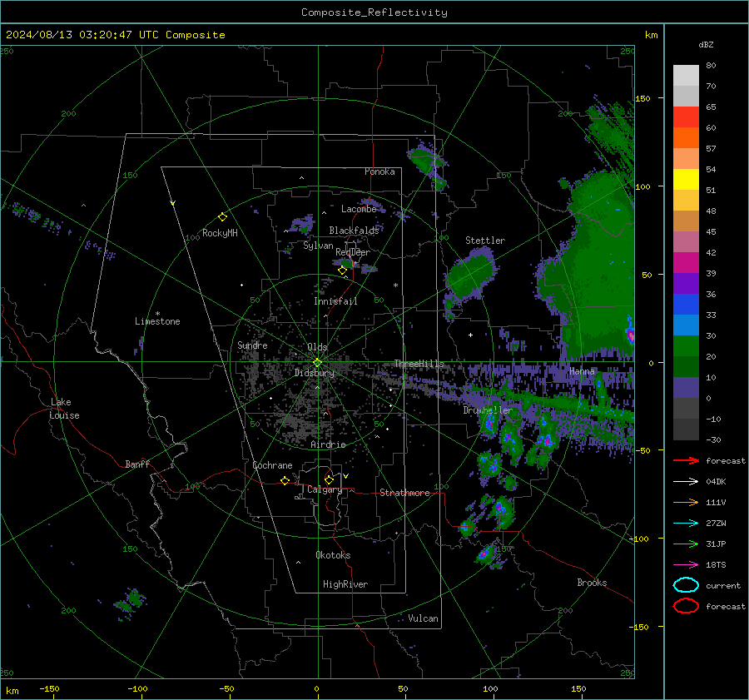The height and width of the screenshot is (700, 749).
Task: Click the Drumheller label
Action: point(488,410)
